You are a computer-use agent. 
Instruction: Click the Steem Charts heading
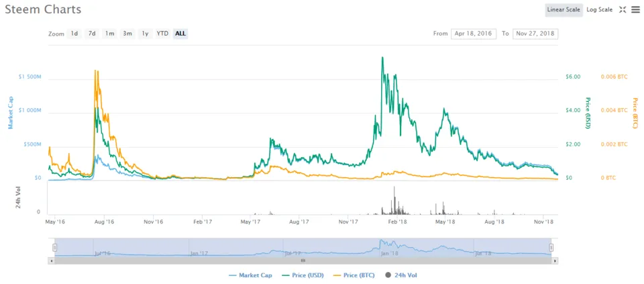pos(43,9)
